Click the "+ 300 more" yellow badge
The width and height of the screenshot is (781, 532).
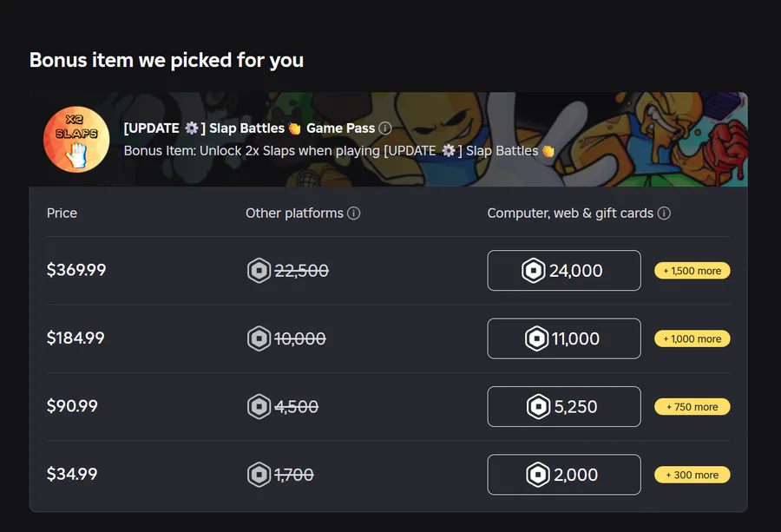[x=692, y=475]
